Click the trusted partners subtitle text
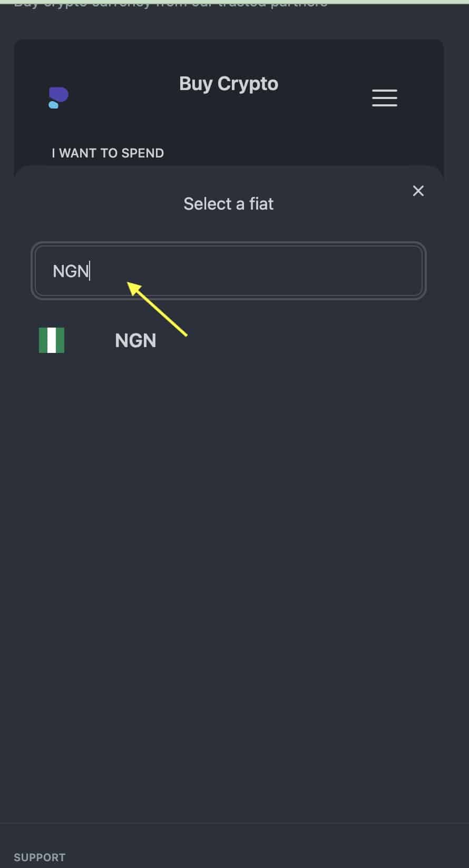This screenshot has width=469, height=868. [x=171, y=4]
